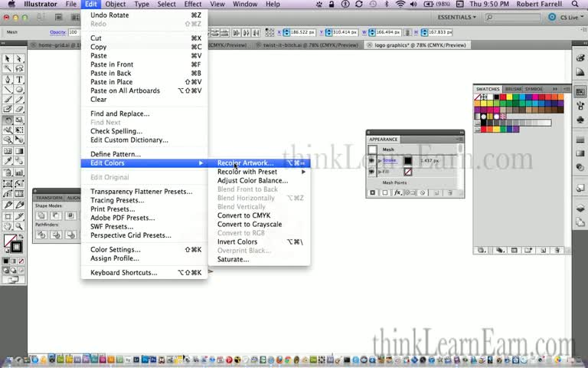The width and height of the screenshot is (588, 368).
Task: Open Swatches panel from right dock
Action: (580, 92)
